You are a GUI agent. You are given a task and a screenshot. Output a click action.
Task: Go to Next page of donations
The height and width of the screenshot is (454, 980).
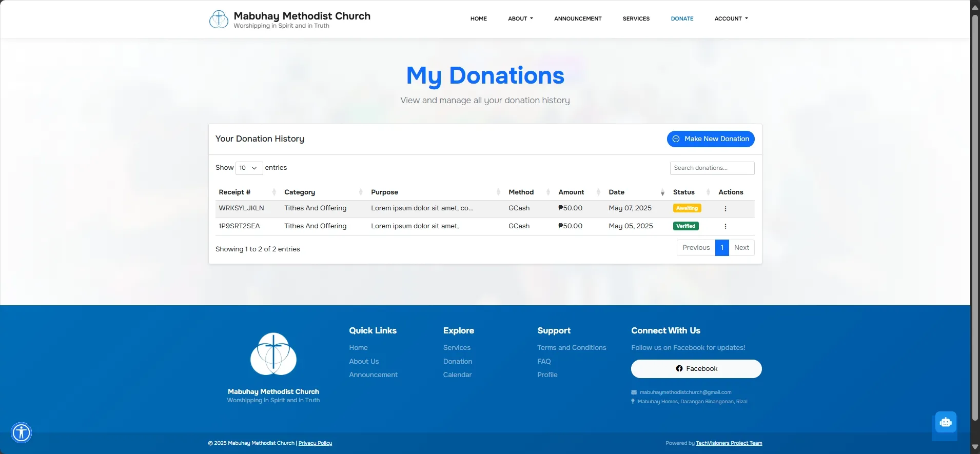[741, 248]
